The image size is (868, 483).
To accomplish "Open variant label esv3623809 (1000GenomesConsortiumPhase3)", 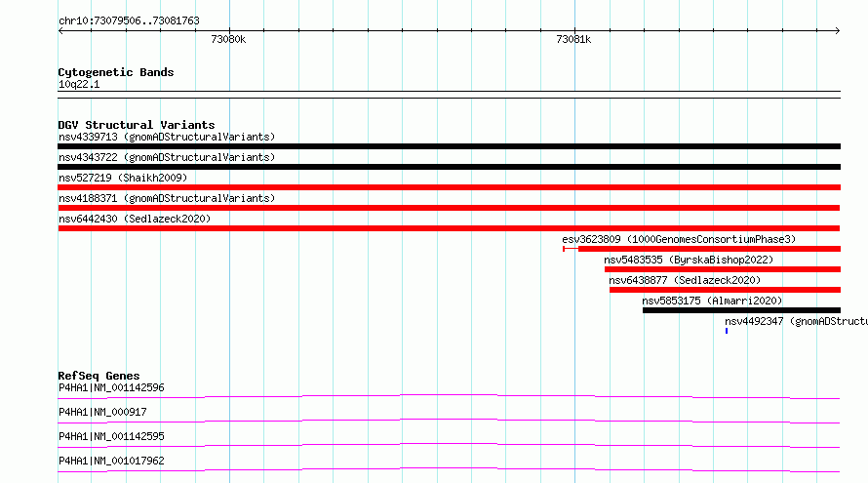I will click(x=679, y=239).
